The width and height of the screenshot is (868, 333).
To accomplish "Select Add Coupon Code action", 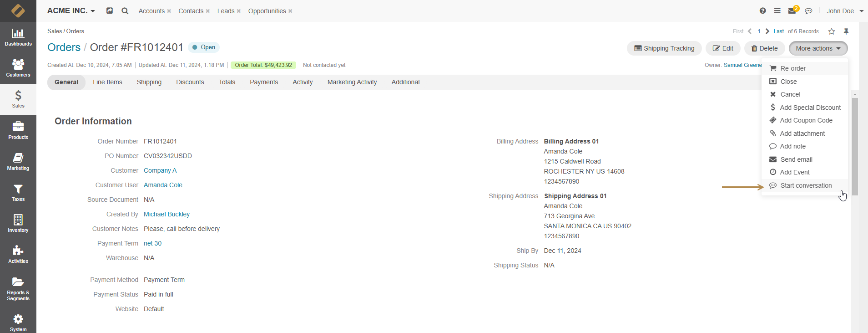I will pos(804,120).
